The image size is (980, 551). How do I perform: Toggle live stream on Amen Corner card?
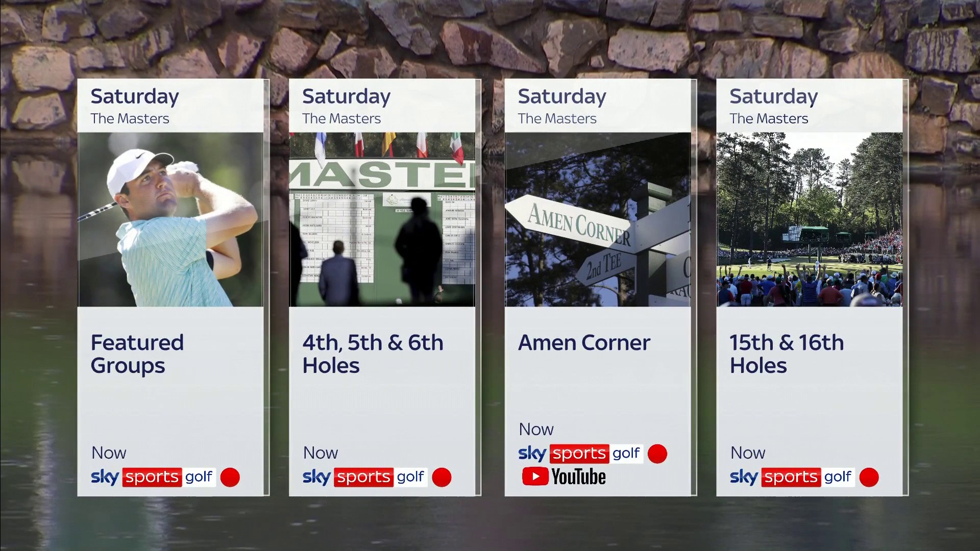pyautogui.click(x=659, y=453)
